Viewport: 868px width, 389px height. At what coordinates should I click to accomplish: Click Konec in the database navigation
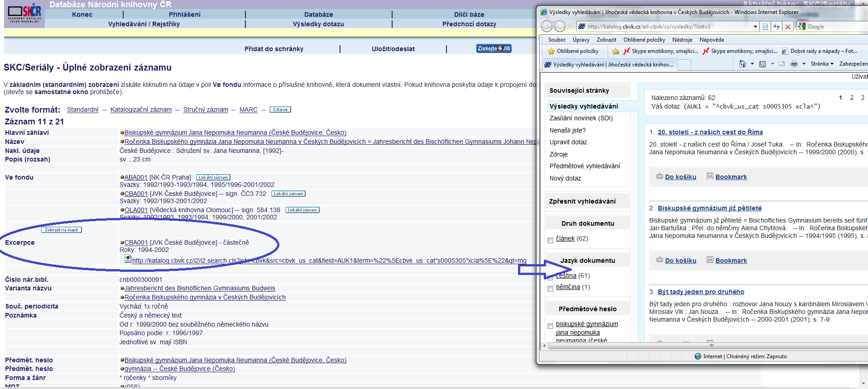pyautogui.click(x=82, y=14)
